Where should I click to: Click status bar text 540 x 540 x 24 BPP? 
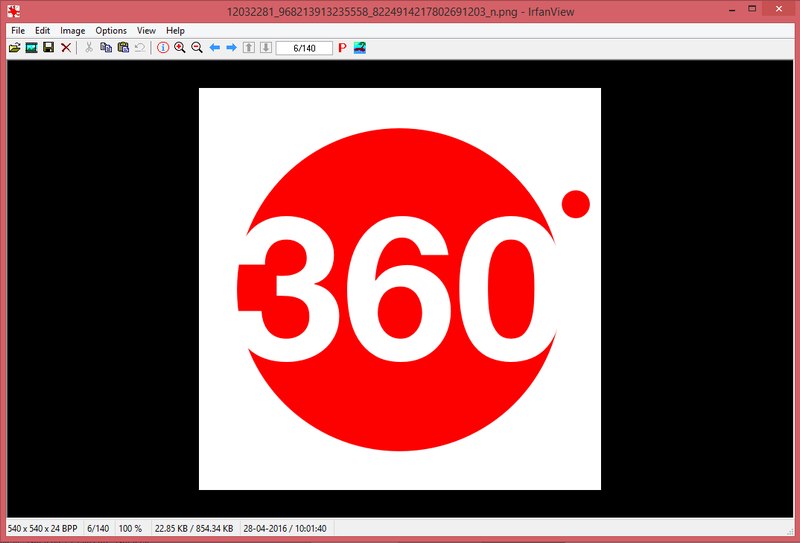42,529
